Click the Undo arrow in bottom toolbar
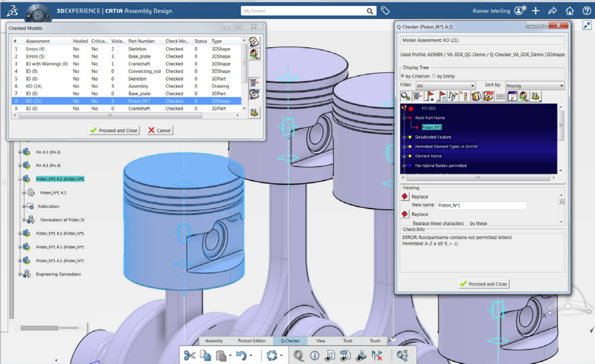Image resolution: width=595 pixels, height=364 pixels. click(241, 355)
